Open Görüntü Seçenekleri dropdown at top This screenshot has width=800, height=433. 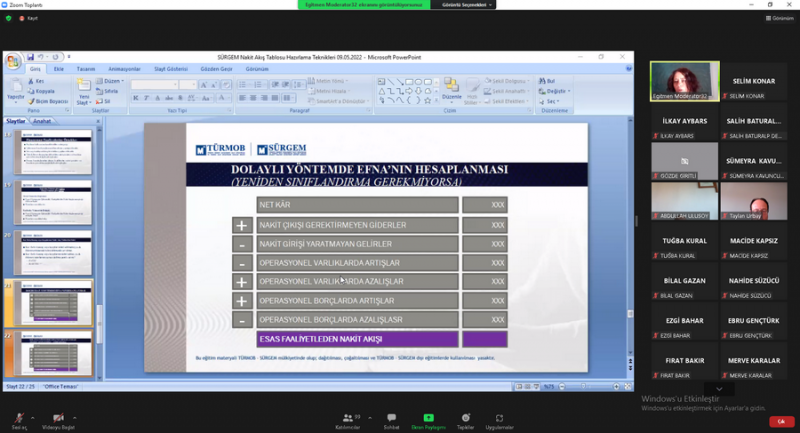pos(465,5)
